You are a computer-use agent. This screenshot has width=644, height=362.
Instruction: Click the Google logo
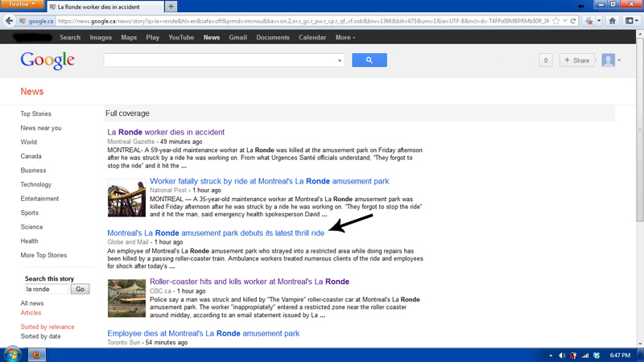coord(47,60)
